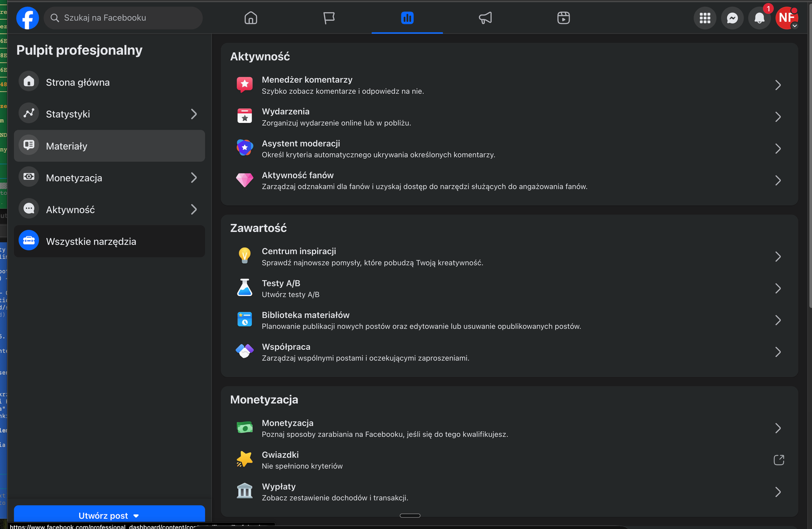Open Gwiazdki external link icon

click(779, 460)
